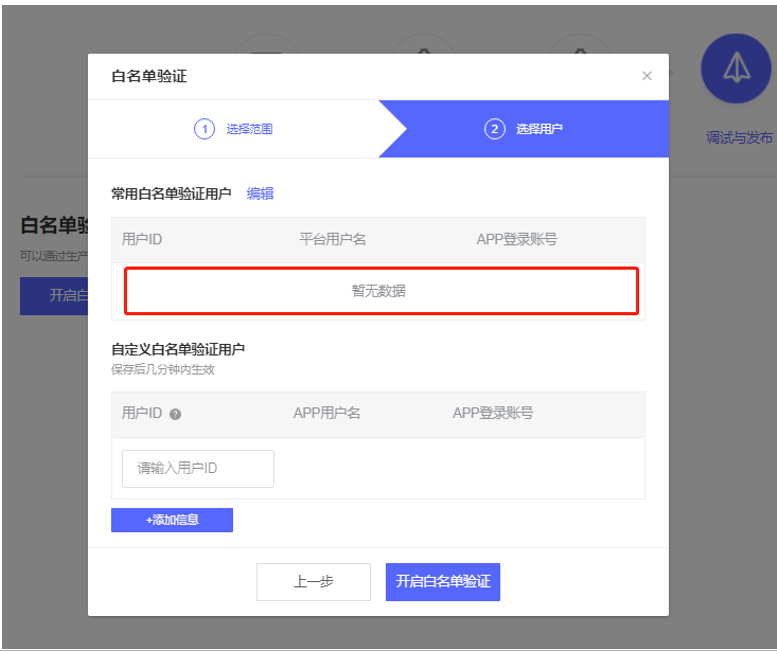
Task: Click the paper plane publish icon
Action: coord(735,68)
